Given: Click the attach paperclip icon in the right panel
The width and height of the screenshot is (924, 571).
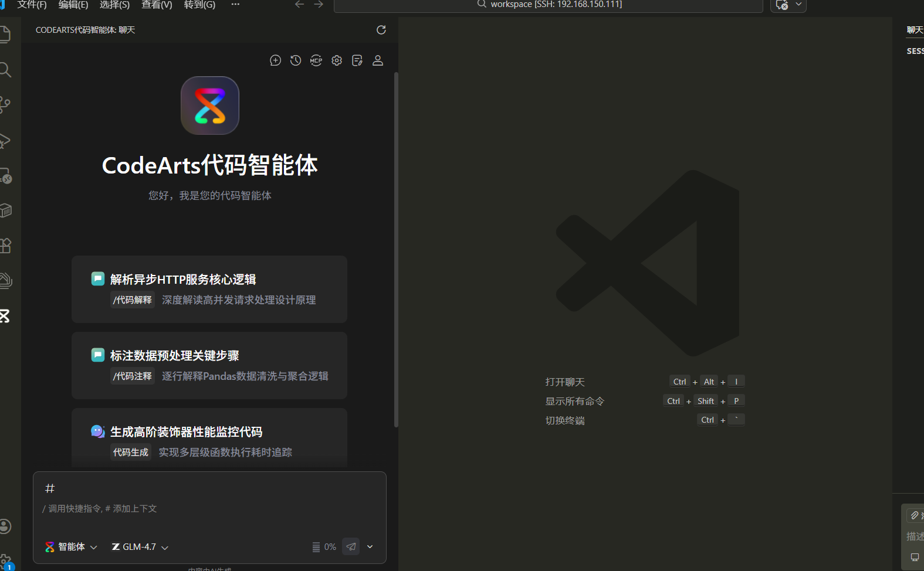Looking at the screenshot, I should (x=914, y=515).
